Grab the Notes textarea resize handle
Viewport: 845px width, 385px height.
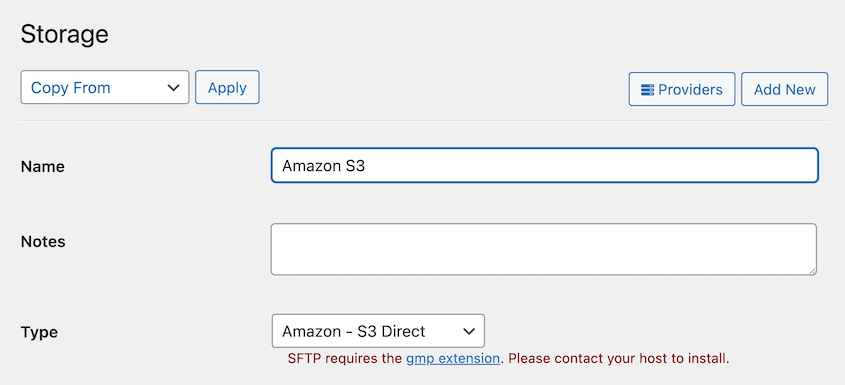click(811, 270)
